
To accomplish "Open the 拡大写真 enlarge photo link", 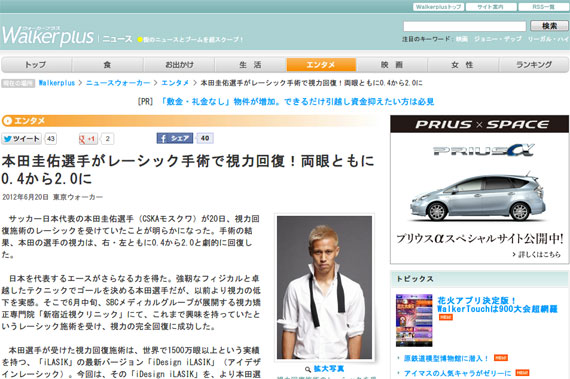I will [329, 369].
